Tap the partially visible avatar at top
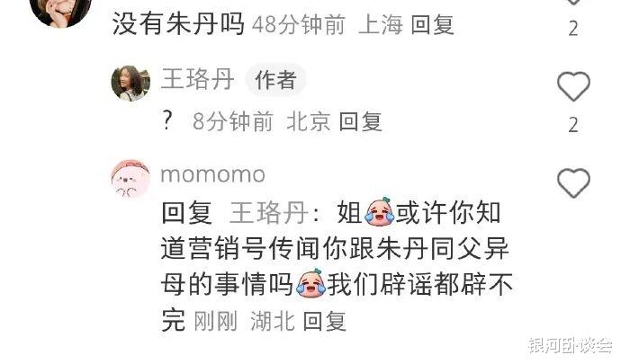This screenshot has width=621, height=364. pos(60,12)
